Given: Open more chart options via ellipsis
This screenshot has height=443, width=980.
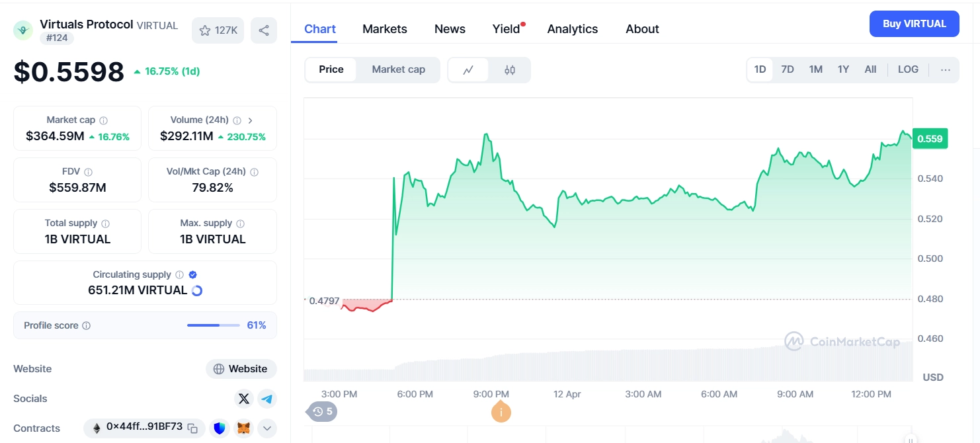Looking at the screenshot, I should [x=945, y=69].
